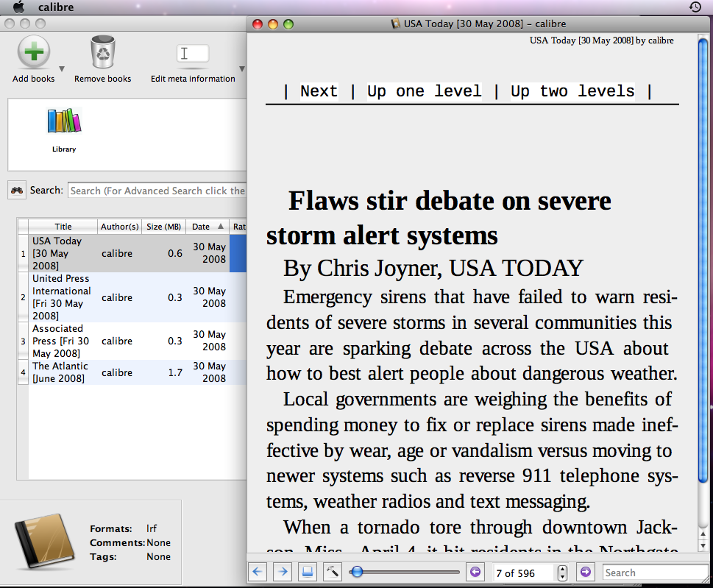
Task: Follow the Next link in the article
Action: (319, 91)
